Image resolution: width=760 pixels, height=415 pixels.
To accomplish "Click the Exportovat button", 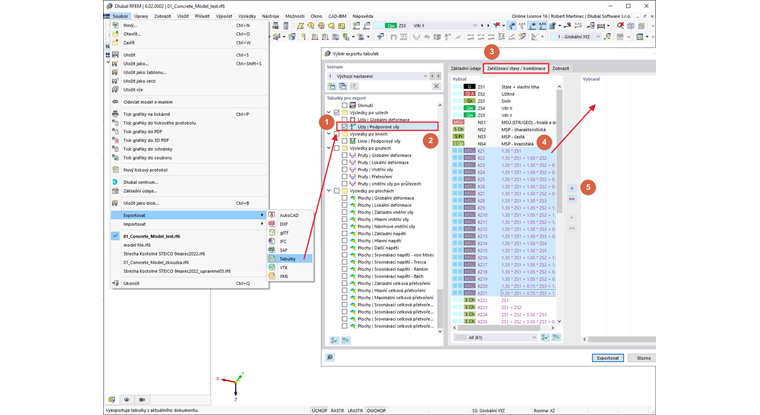I will click(608, 358).
